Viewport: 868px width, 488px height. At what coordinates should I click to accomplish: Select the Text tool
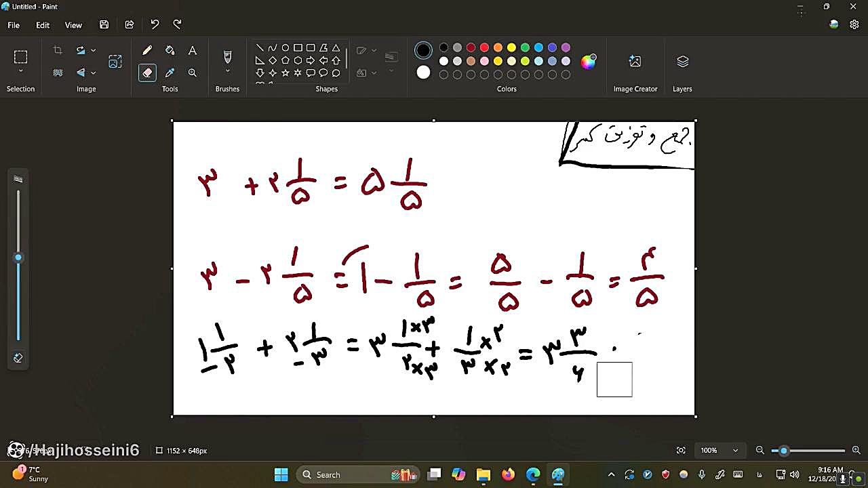[193, 51]
